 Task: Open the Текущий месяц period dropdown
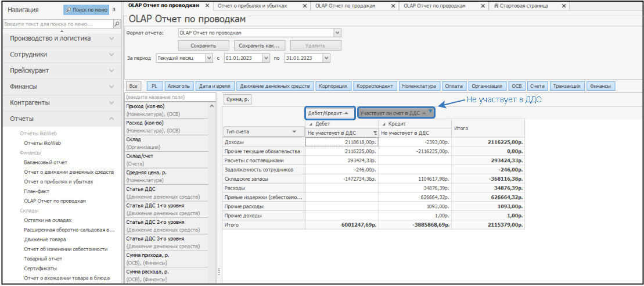(209, 58)
